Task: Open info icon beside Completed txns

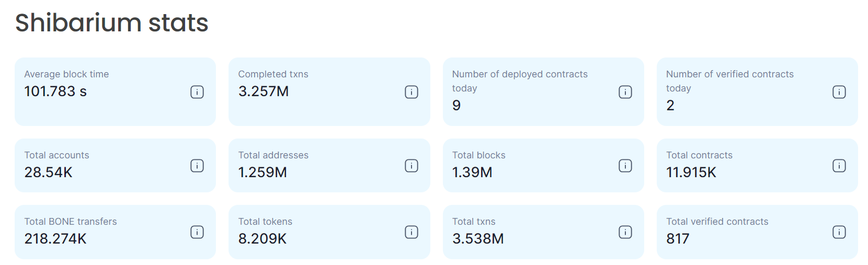Action: point(412,92)
